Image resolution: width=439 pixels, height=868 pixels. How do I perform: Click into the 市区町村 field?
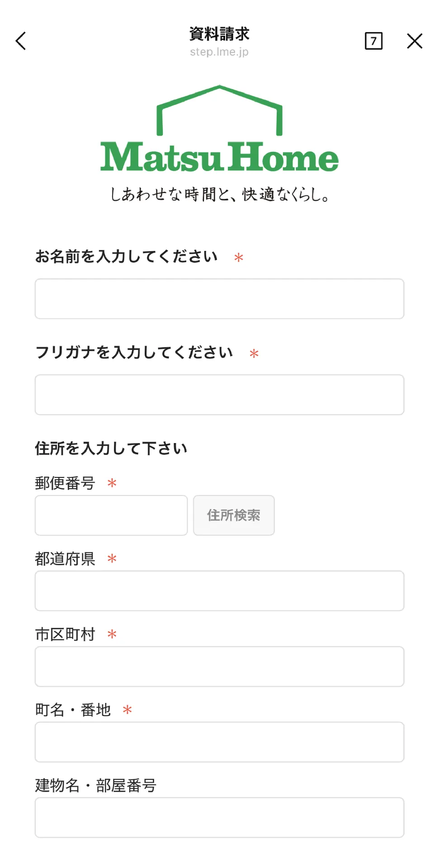coord(219,666)
